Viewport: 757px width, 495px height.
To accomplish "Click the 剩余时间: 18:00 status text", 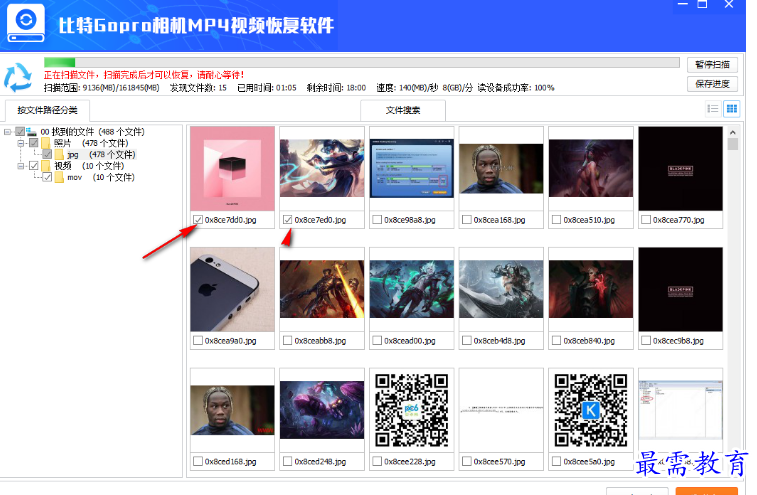I will point(336,88).
